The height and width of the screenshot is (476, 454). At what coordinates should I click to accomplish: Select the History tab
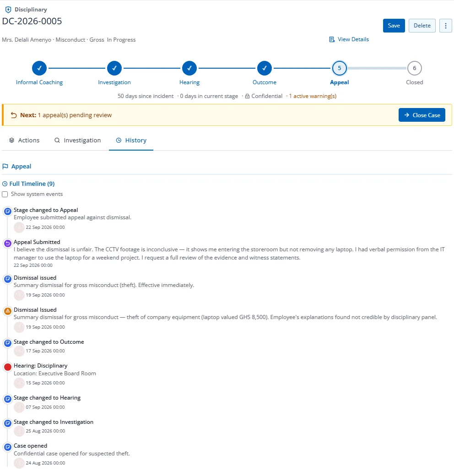tap(131, 140)
